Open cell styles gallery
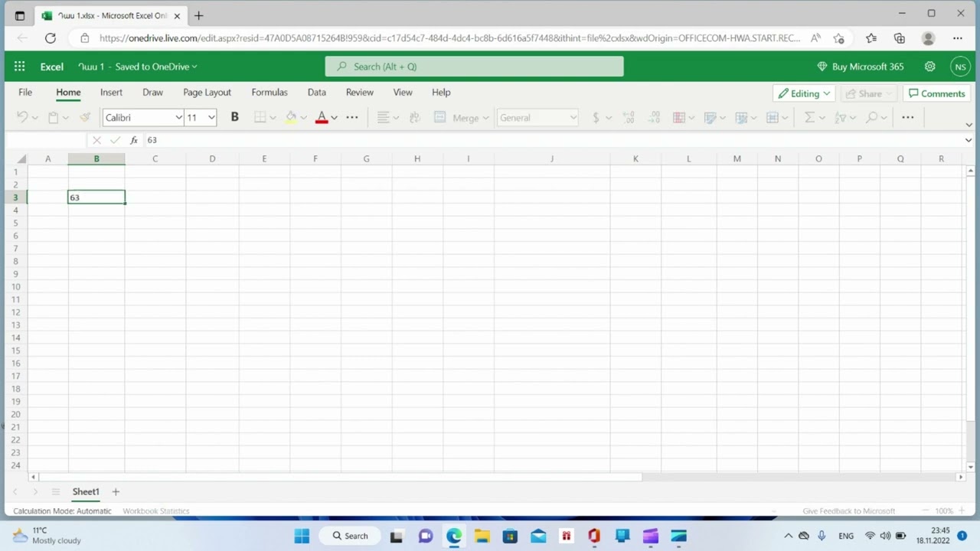The height and width of the screenshot is (551, 980). (710, 117)
